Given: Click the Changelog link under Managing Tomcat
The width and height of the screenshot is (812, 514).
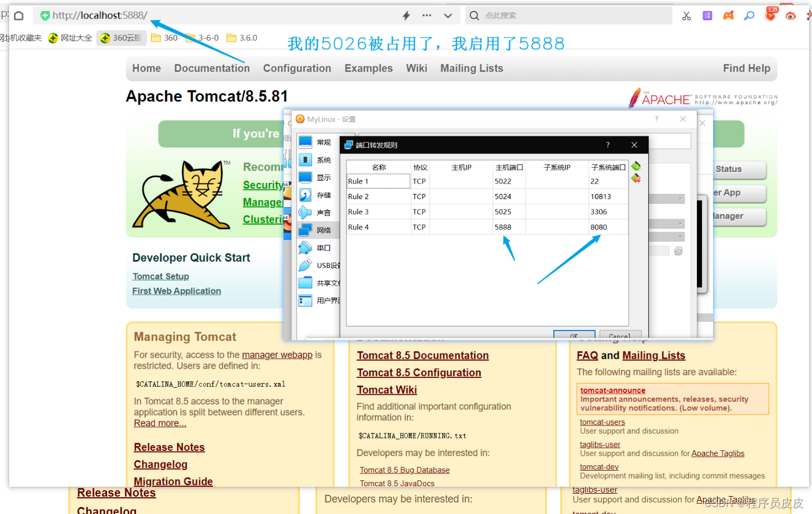Looking at the screenshot, I should pos(160,464).
